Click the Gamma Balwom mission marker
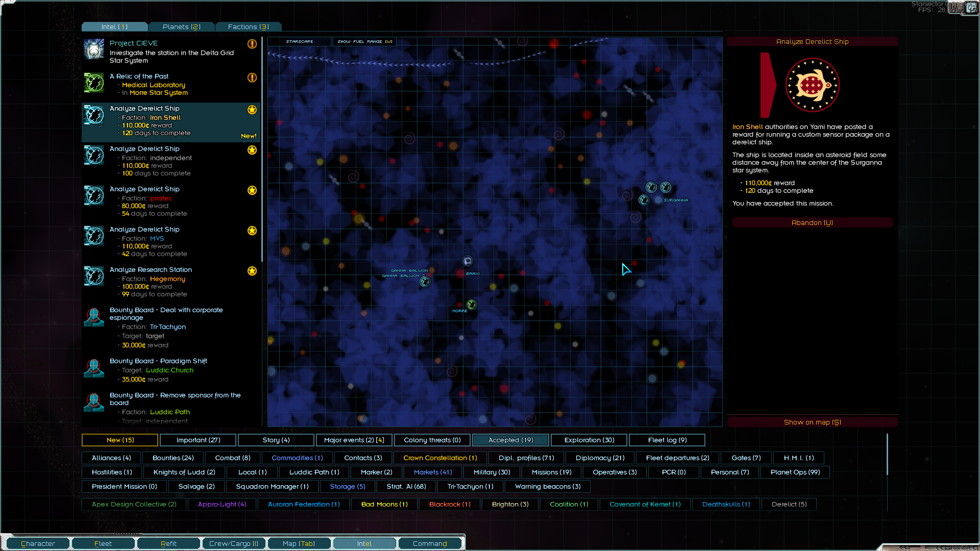 coord(425,282)
